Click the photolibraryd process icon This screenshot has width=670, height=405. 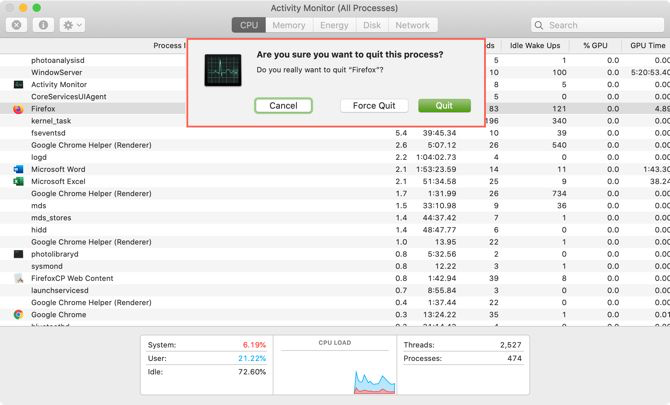click(18, 254)
